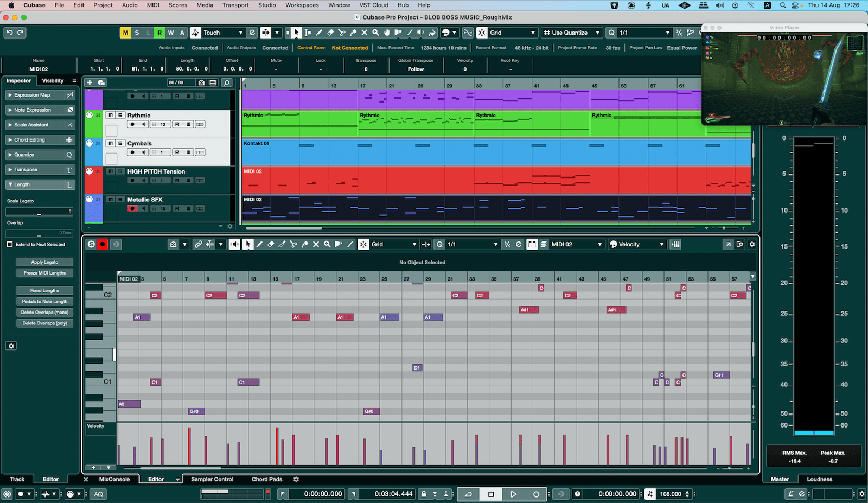The width and height of the screenshot is (868, 503).
Task: Open Spotlight search in macOS menu bar
Action: [783, 5]
